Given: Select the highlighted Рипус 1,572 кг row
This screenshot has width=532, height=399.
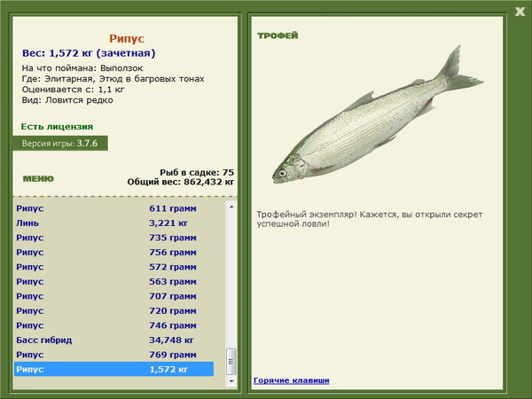Looking at the screenshot, I should (114, 369).
